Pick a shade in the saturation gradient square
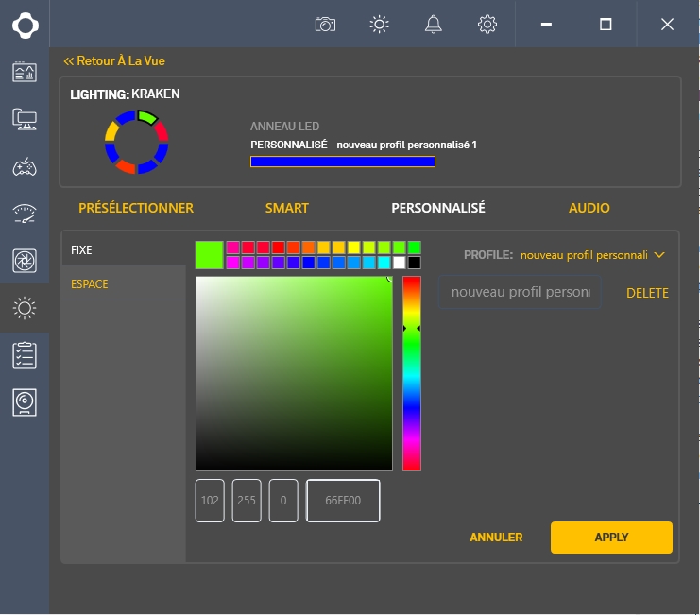 294,373
